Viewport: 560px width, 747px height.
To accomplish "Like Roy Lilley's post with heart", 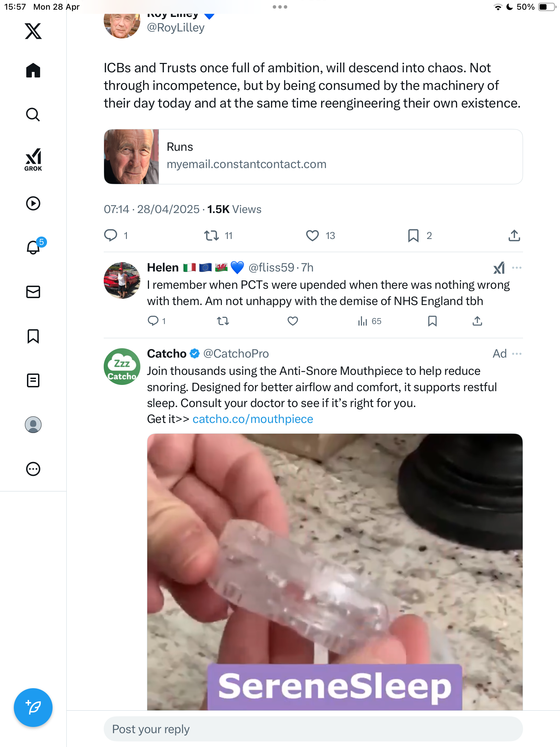I will click(312, 236).
